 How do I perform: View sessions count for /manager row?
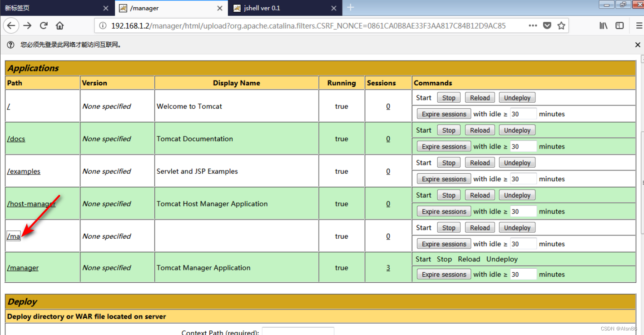388,268
